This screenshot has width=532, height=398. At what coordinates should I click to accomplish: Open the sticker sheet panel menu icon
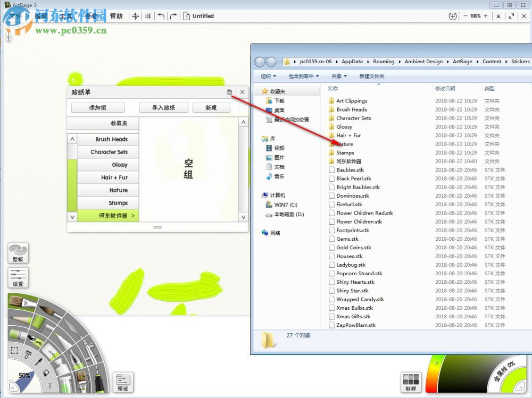pyautogui.click(x=230, y=92)
